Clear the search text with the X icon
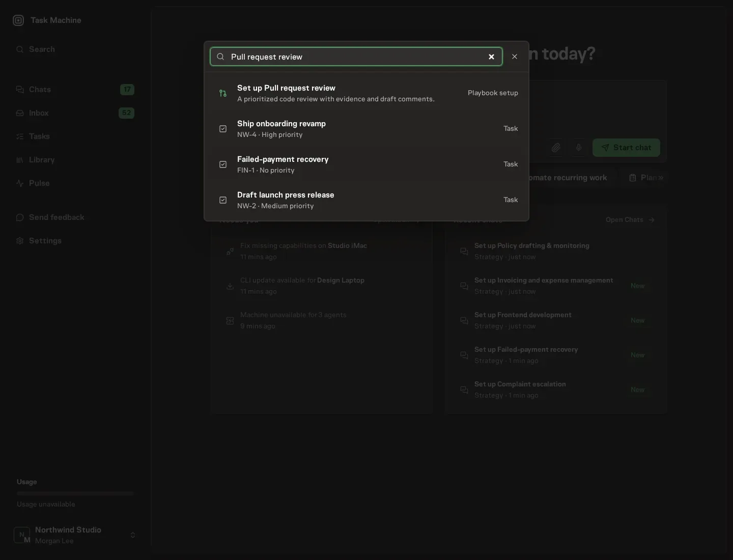The width and height of the screenshot is (733, 560). (x=491, y=57)
